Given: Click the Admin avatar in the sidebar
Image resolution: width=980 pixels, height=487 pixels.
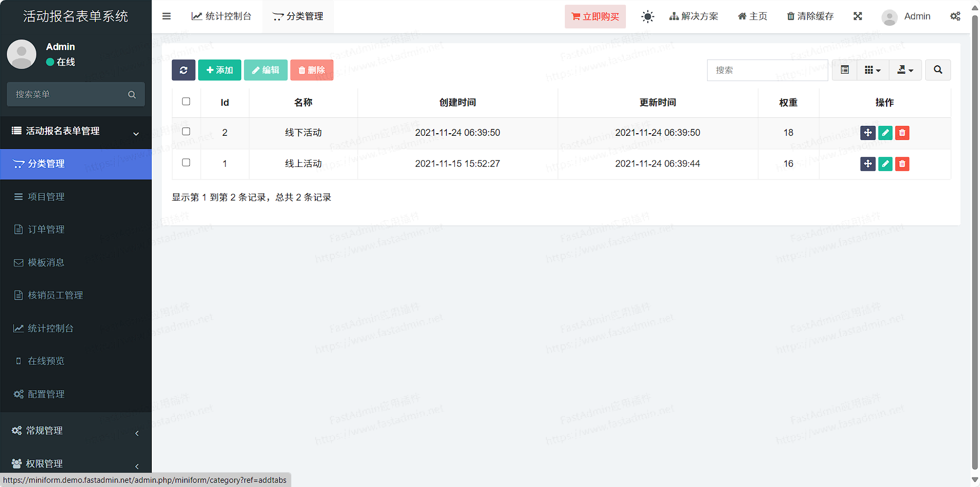Looking at the screenshot, I should (x=22, y=54).
